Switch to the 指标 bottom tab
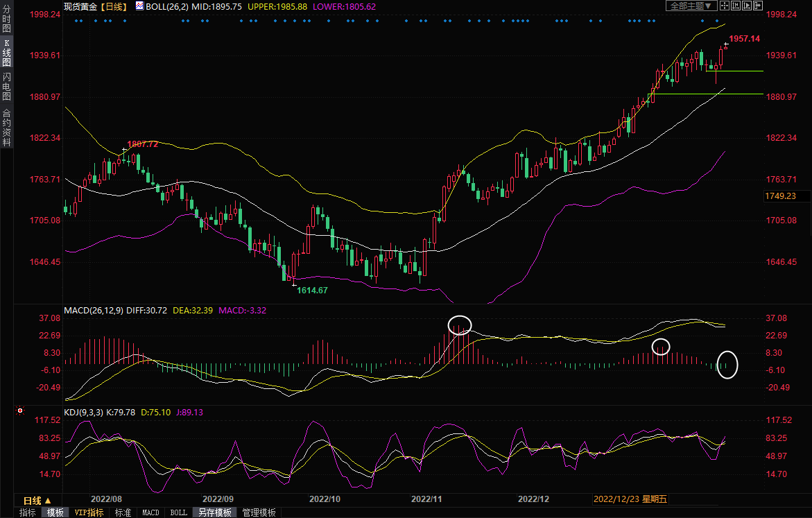This screenshot has width=812, height=518. point(28,512)
